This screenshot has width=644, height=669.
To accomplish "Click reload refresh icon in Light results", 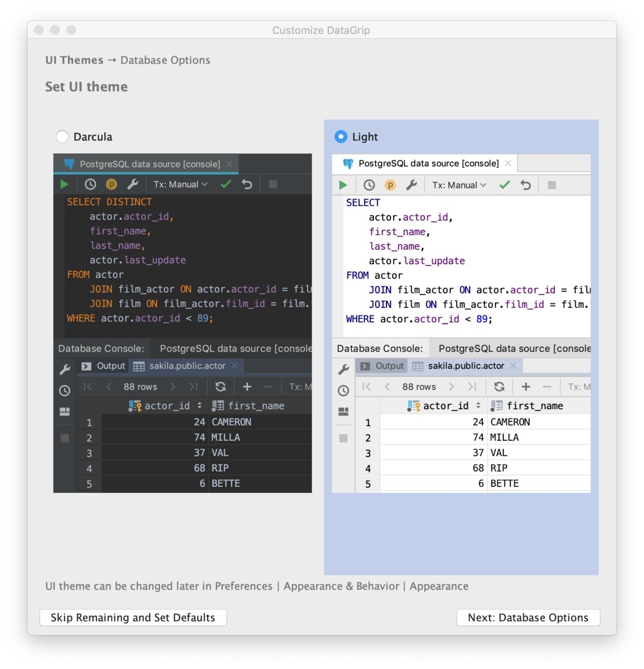I will click(x=500, y=386).
